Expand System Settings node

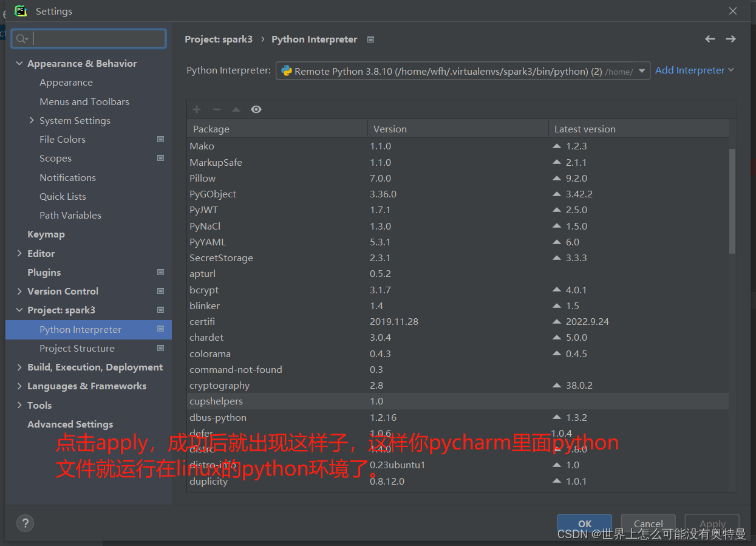[32, 120]
